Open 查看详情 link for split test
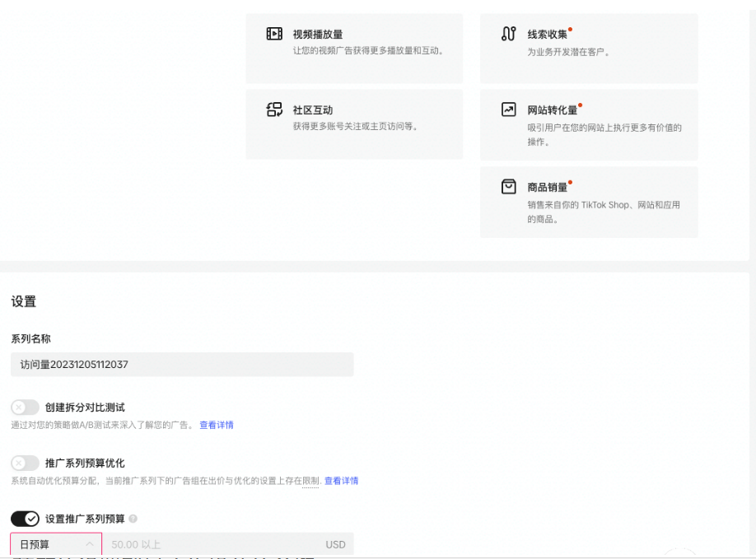 tap(217, 425)
